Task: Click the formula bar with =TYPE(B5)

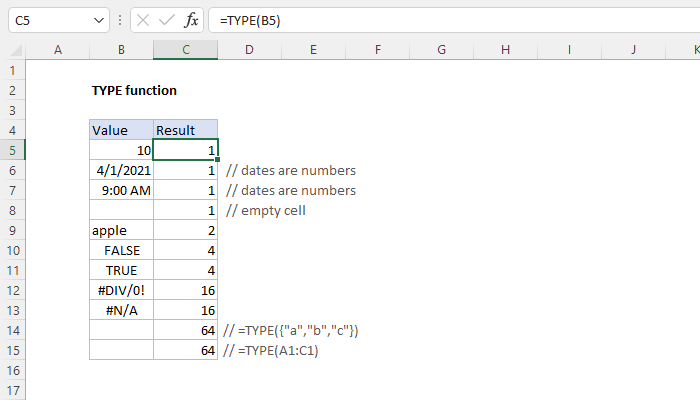Action: coord(454,21)
